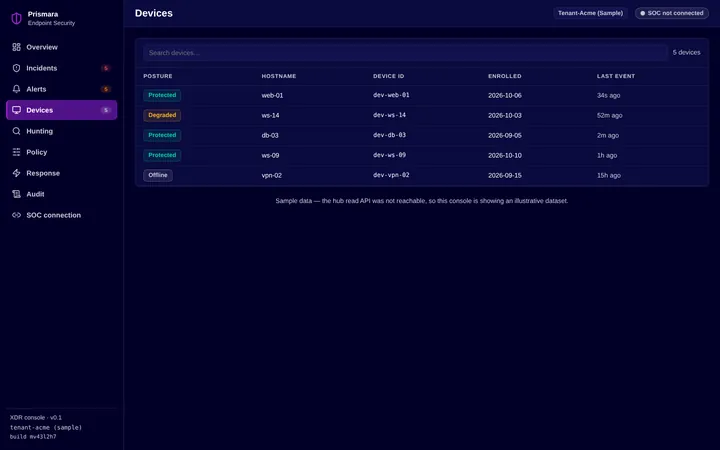This screenshot has width=720, height=450.
Task: Click the Incidents count badge
Action: click(x=106, y=68)
